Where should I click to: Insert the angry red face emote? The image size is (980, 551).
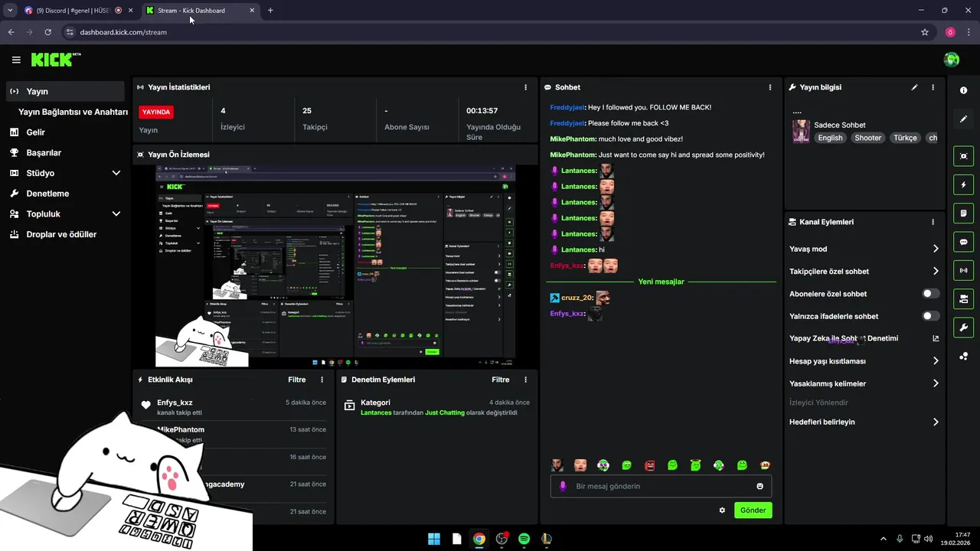(650, 465)
